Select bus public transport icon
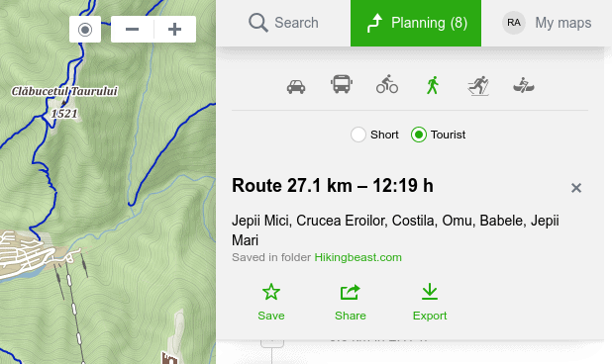Viewport: 612px width, 364px height. [342, 84]
